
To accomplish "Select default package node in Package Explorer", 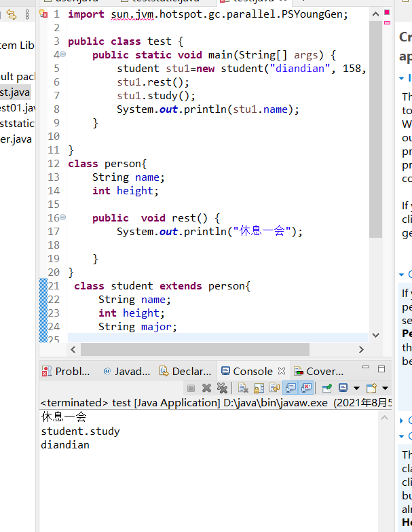I will pyautogui.click(x=18, y=77).
